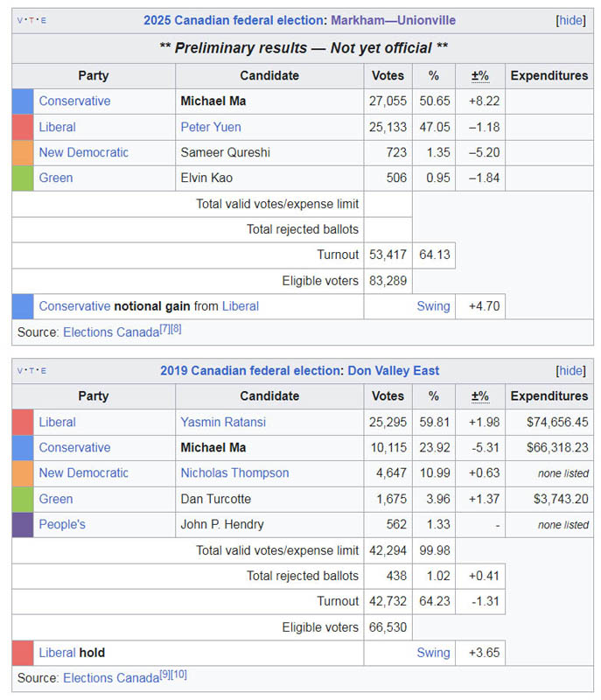
Task: Click the V view-template link in 2025 table
Action: pos(21,21)
